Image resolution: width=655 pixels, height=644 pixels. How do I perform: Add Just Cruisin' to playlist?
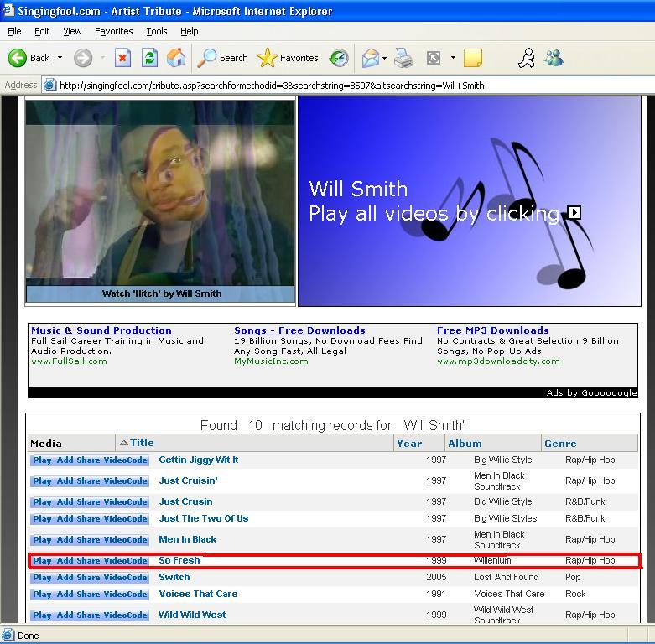point(65,481)
